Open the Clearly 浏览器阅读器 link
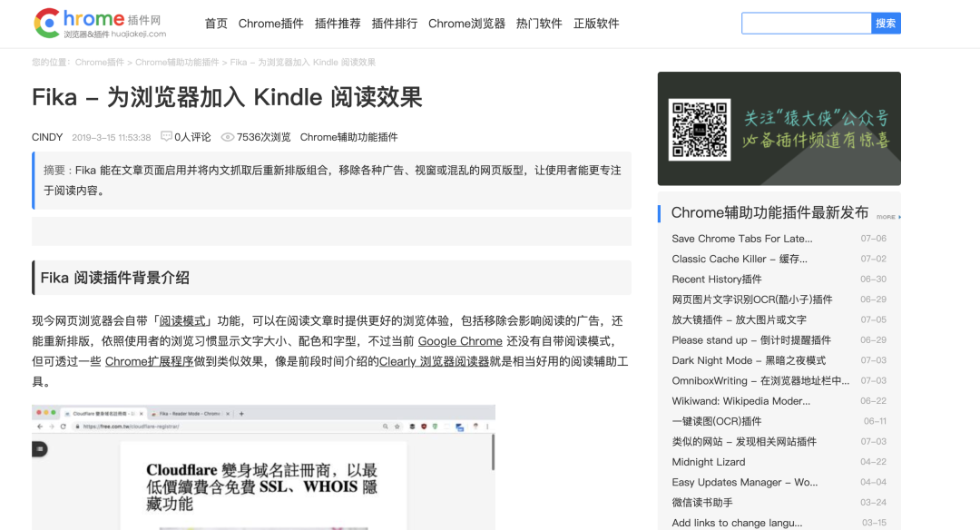Image resolution: width=980 pixels, height=530 pixels. [x=434, y=361]
